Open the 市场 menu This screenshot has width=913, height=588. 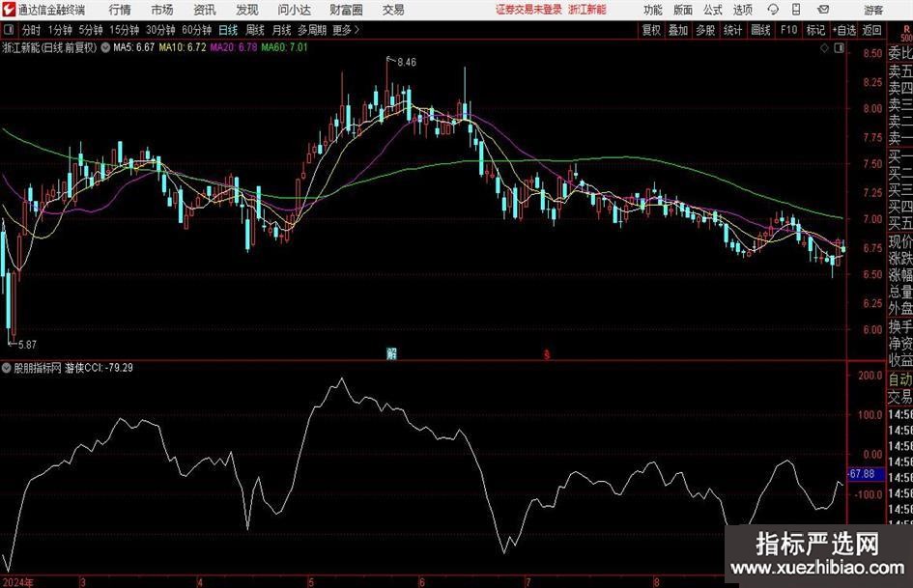pos(162,10)
